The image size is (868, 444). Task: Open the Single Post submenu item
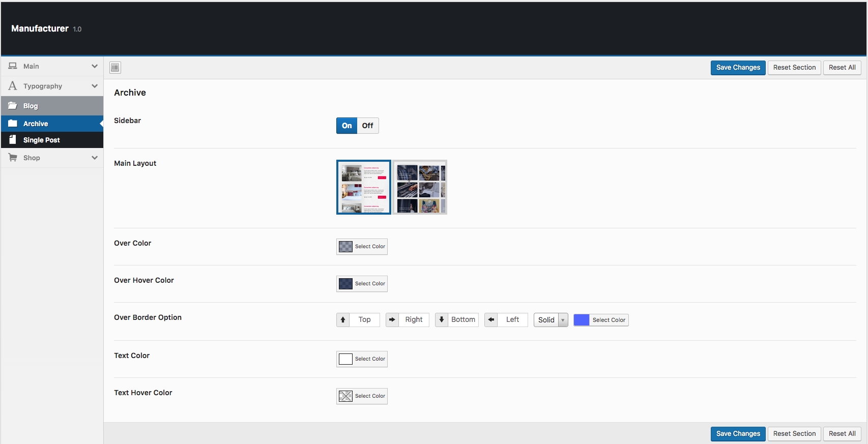(x=42, y=140)
